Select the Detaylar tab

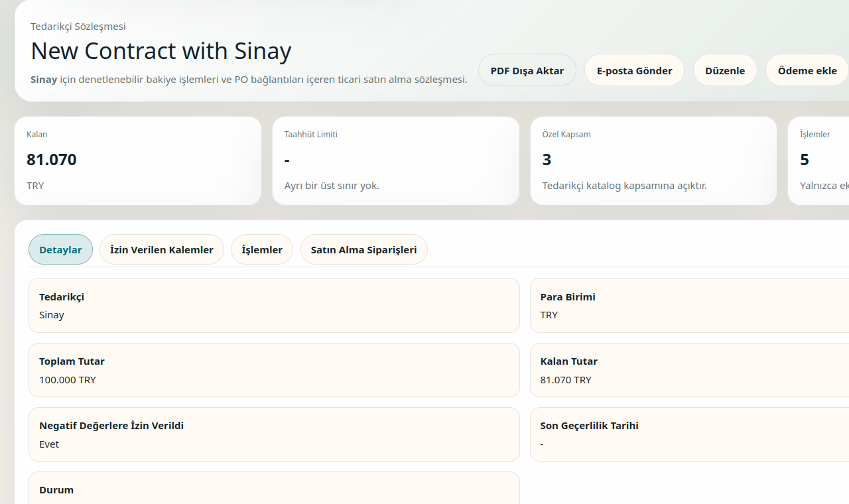point(60,249)
